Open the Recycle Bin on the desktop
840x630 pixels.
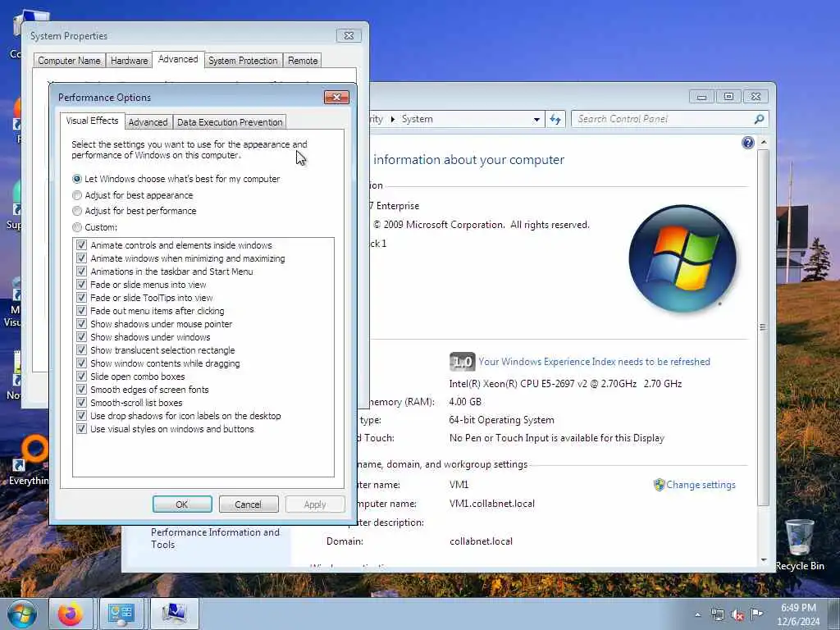[799, 546]
